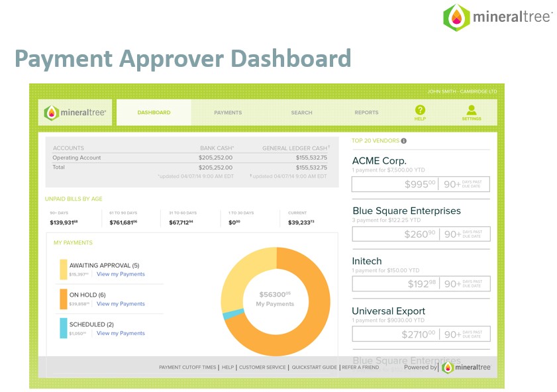Go to the Reports tab
Screen dimensions: 557x392
[366, 113]
